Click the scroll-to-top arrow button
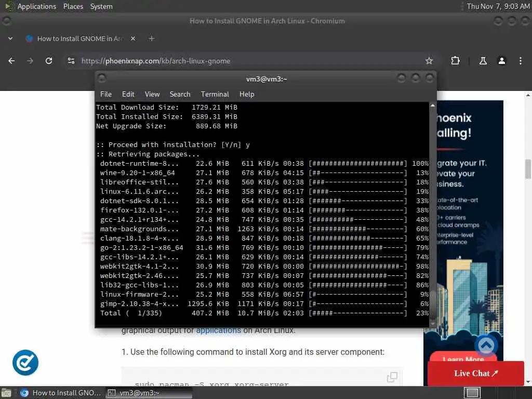Image resolution: width=532 pixels, height=399 pixels. pos(486,345)
